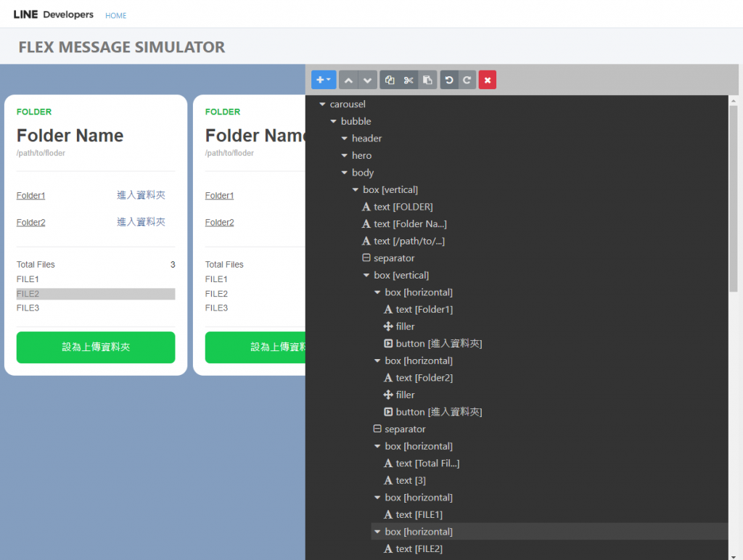Click green 設為上傳資料夾 button in first bubble
Viewport: 743px width, 560px height.
pyautogui.click(x=96, y=347)
